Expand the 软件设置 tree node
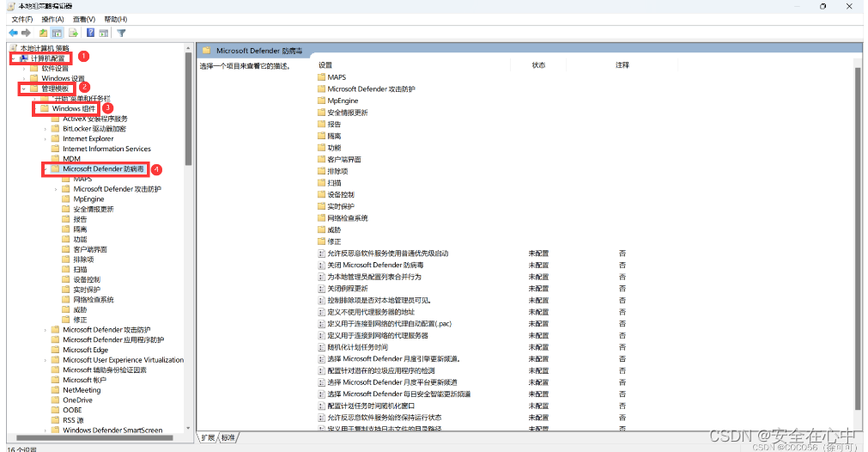The height and width of the screenshot is (452, 868). coord(24,69)
